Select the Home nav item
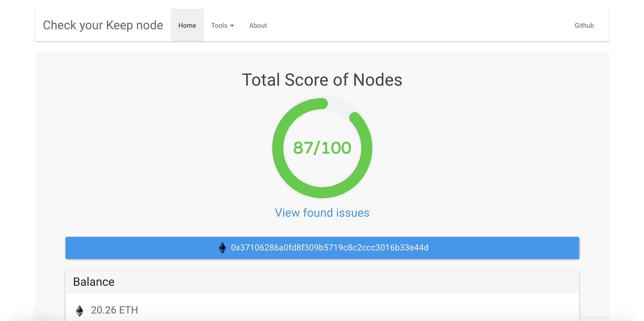 187,25
